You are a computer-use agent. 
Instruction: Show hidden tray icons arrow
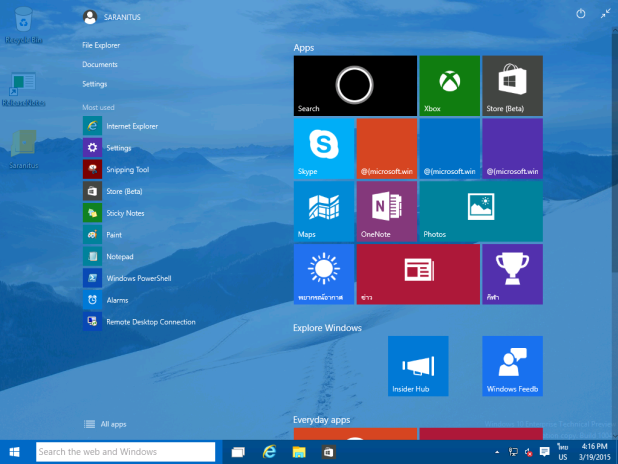pos(497,452)
